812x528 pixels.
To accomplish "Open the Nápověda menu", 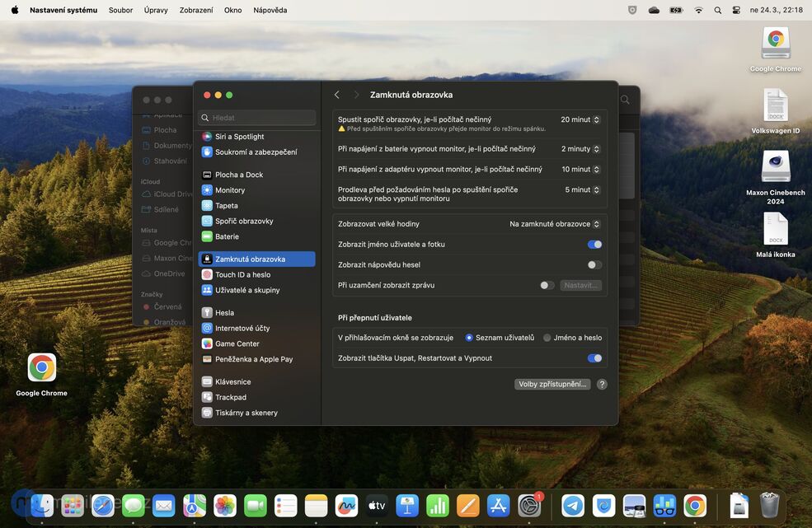I will (x=265, y=10).
